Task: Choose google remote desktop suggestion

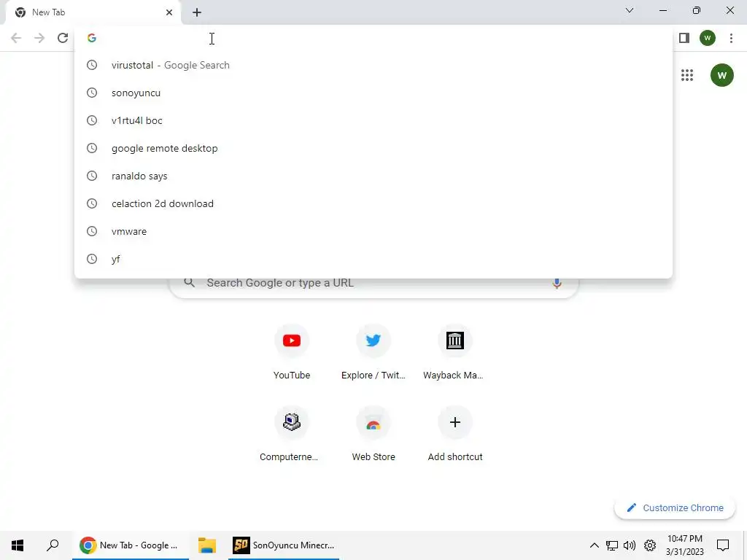Action: (x=373, y=148)
